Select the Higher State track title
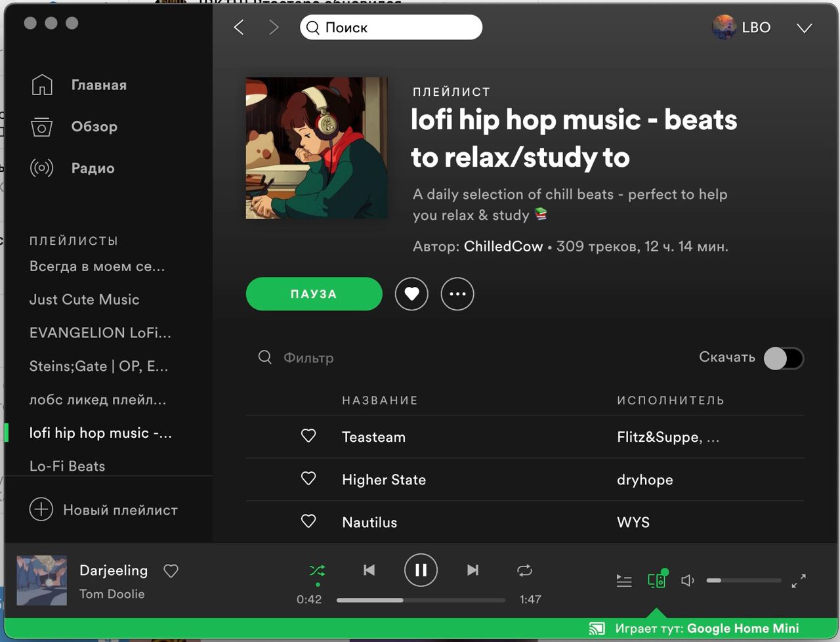The height and width of the screenshot is (642, 840). [384, 480]
